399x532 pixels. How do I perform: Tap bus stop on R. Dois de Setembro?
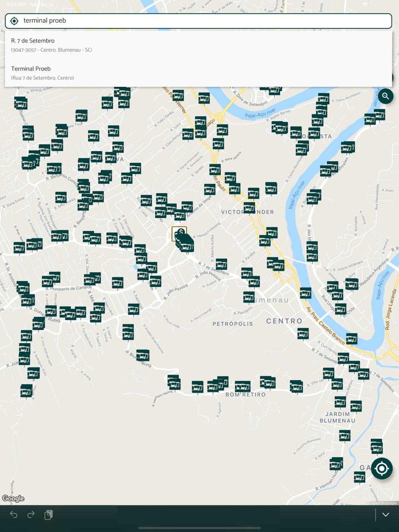tap(275, 90)
